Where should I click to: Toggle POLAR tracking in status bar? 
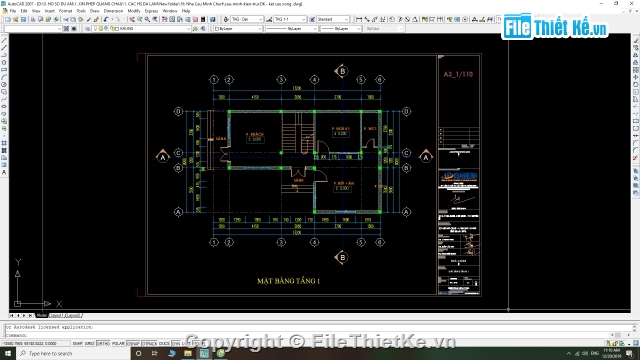click(x=118, y=344)
